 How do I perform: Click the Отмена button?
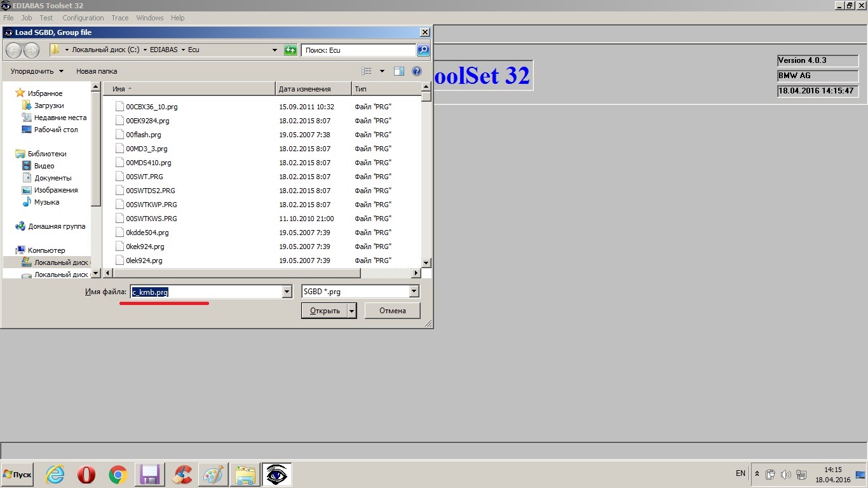pos(393,311)
